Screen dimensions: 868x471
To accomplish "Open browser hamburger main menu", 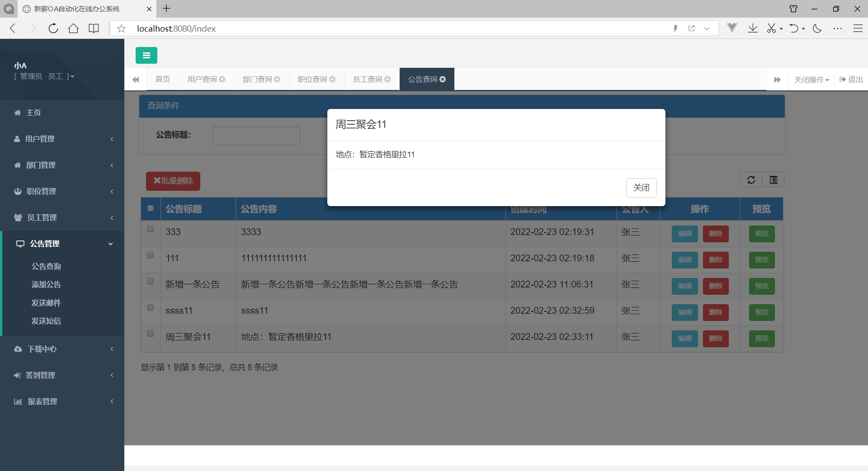I will (858, 28).
